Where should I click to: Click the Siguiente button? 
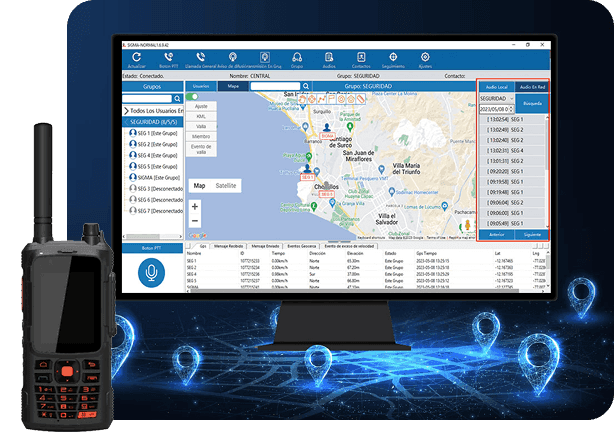[531, 234]
